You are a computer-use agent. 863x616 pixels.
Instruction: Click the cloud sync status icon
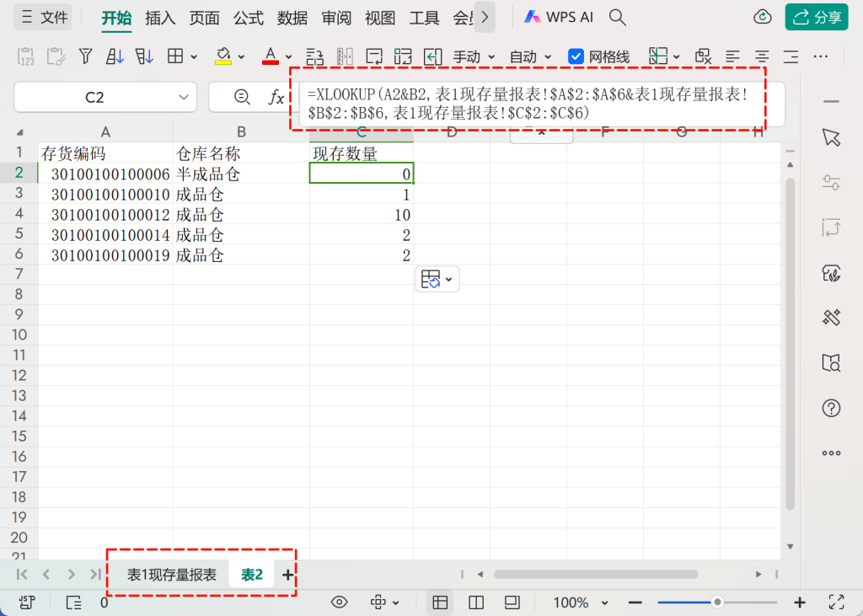click(x=762, y=17)
